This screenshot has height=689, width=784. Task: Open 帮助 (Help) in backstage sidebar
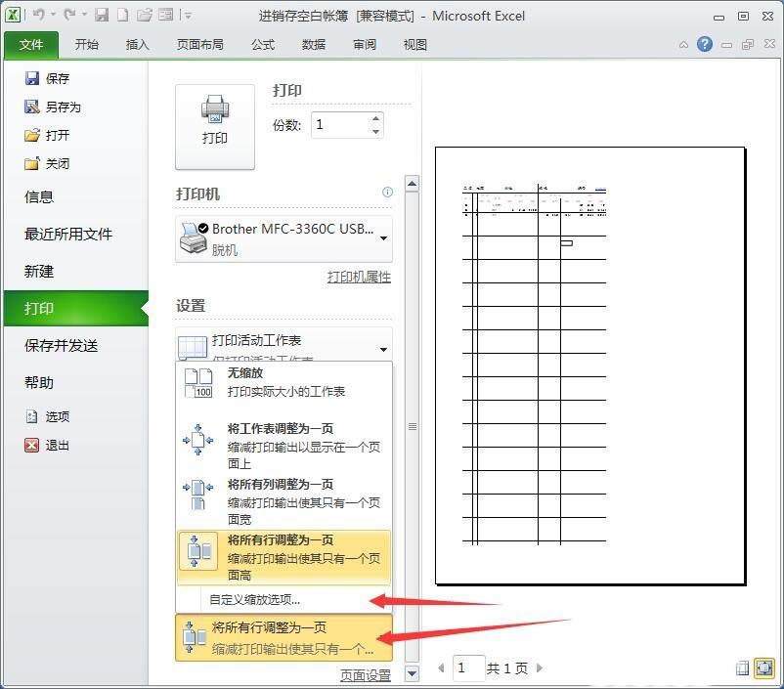tap(39, 383)
